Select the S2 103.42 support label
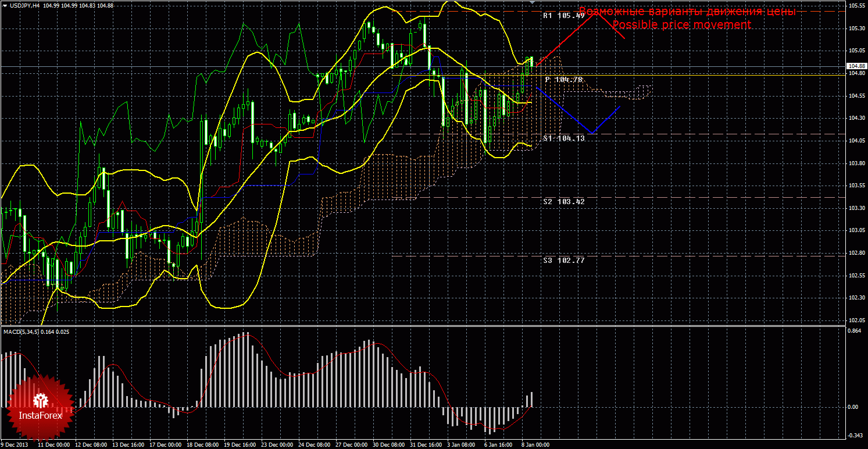Screen dimensions: 868x449 click(x=563, y=201)
